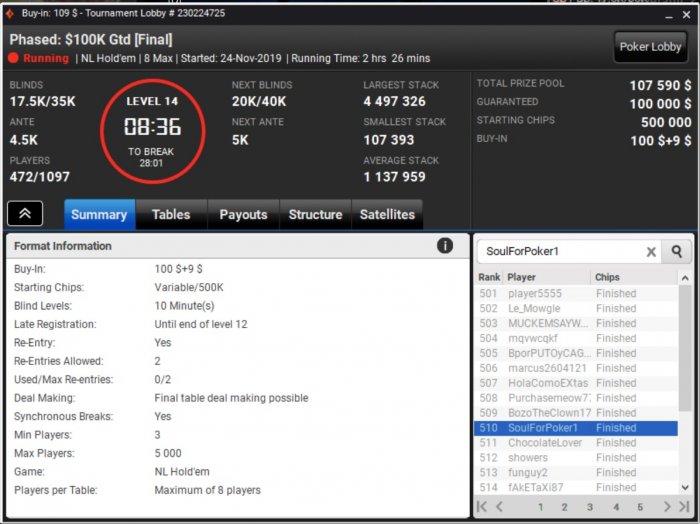Image resolution: width=700 pixels, height=524 pixels.
Task: Click the poker app logo icon in title bar
Action: (x=9, y=13)
